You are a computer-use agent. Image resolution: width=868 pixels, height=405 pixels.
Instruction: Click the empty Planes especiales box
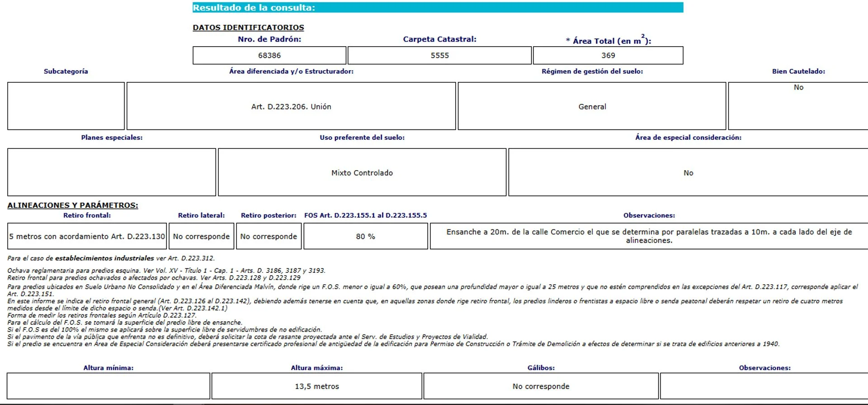click(112, 172)
